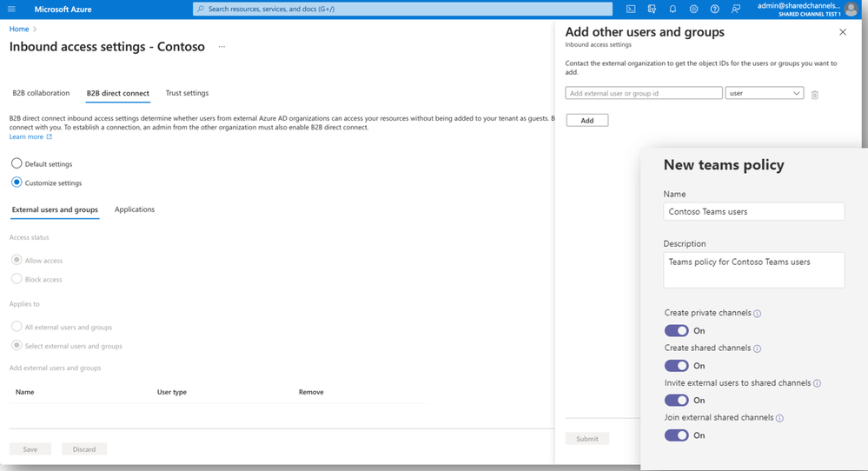The height and width of the screenshot is (471, 868).
Task: Show info for Create shared channels
Action: (758, 348)
